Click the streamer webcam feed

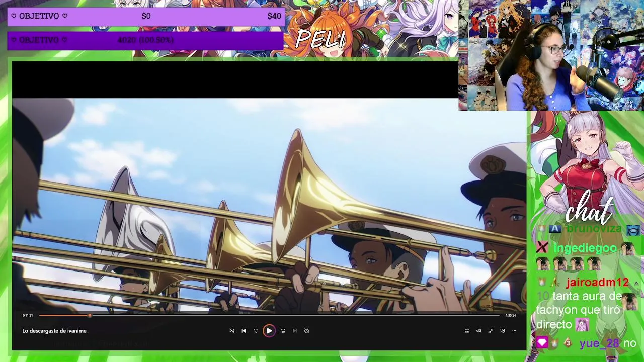[x=551, y=55]
